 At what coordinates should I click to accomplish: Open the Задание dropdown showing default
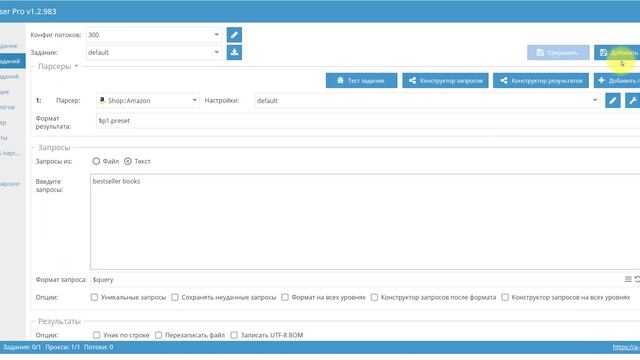(154, 52)
